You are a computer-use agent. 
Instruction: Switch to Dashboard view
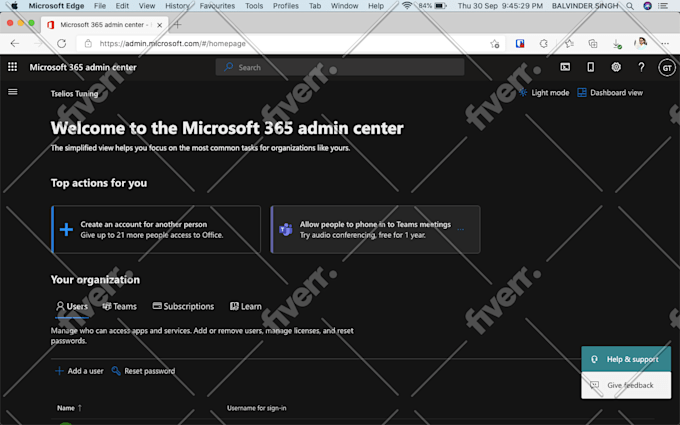(x=610, y=92)
